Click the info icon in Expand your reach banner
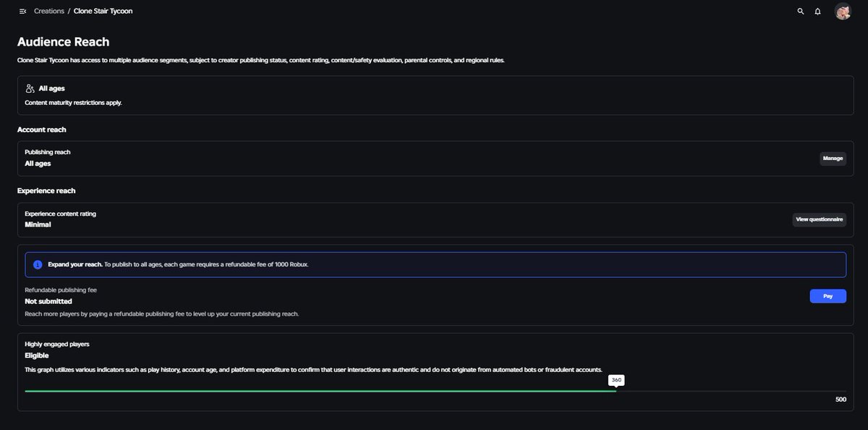This screenshot has width=868, height=430. click(x=38, y=265)
